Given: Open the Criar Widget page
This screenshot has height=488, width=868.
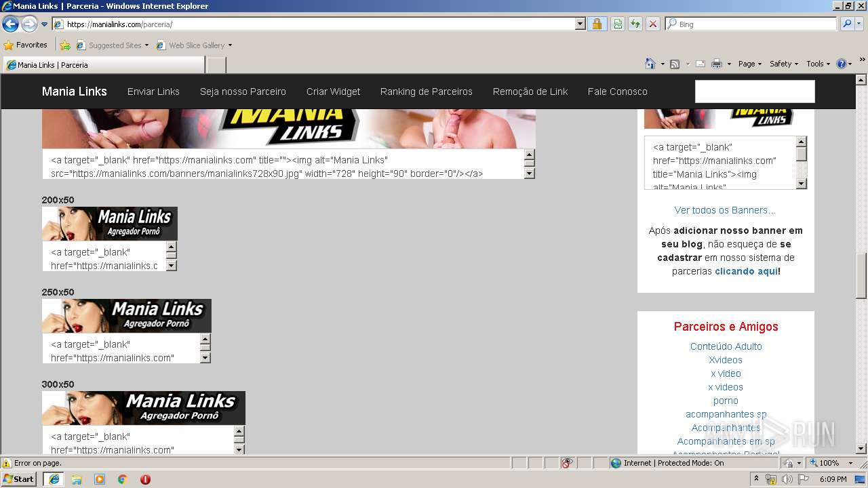Looking at the screenshot, I should 333,91.
